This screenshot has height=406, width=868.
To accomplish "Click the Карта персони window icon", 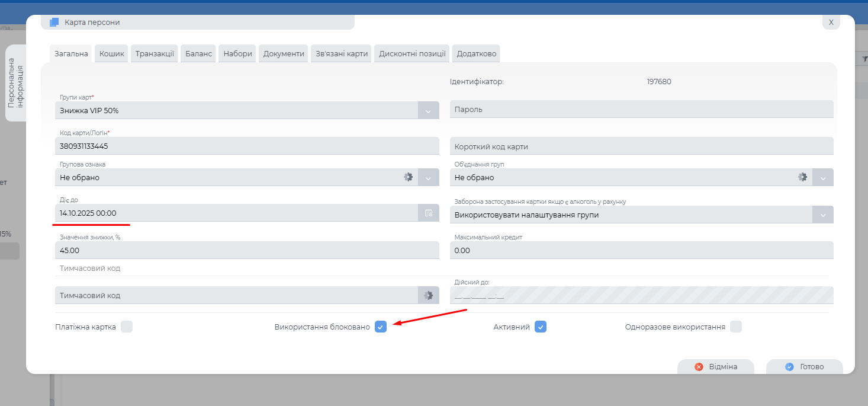I will (x=54, y=23).
